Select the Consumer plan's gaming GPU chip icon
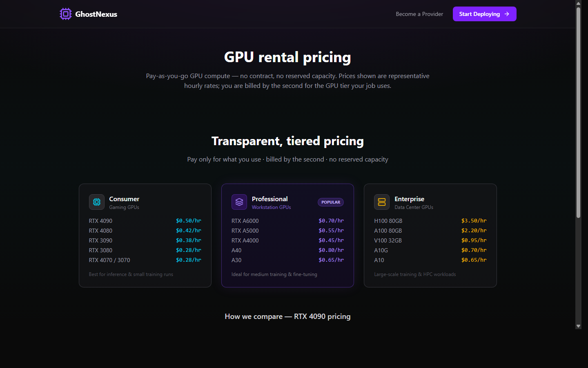 97,202
